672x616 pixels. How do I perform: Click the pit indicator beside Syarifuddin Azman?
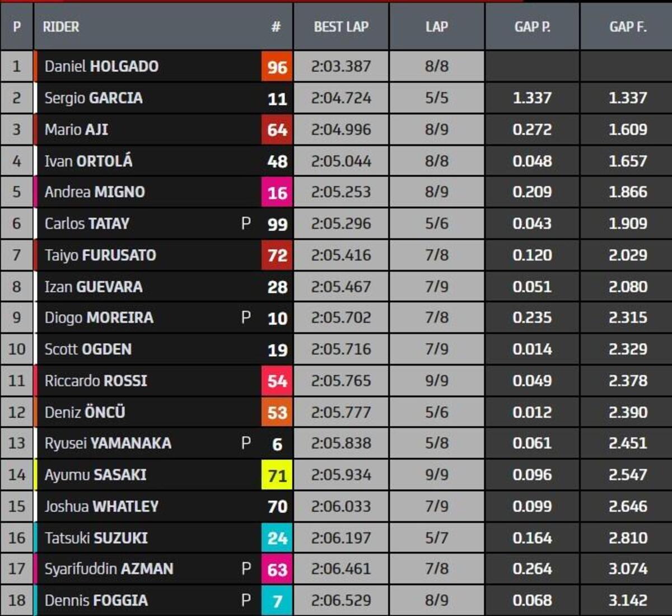tap(245, 569)
